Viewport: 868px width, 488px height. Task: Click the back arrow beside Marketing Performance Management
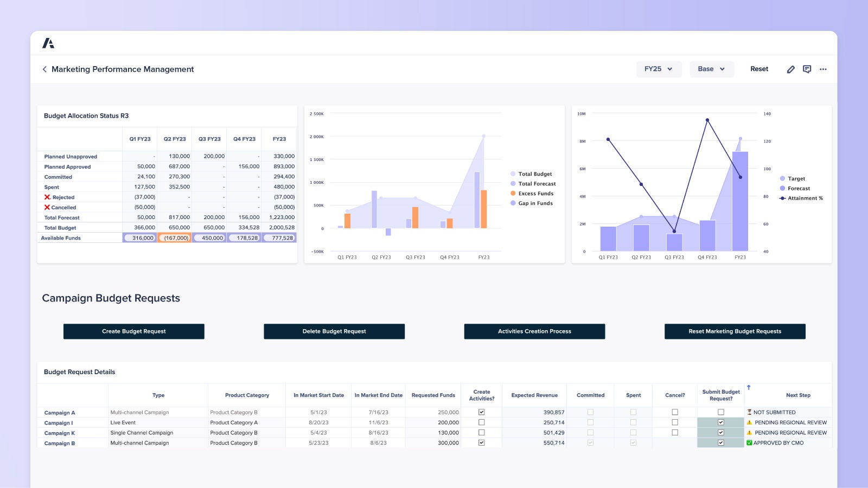pyautogui.click(x=44, y=69)
